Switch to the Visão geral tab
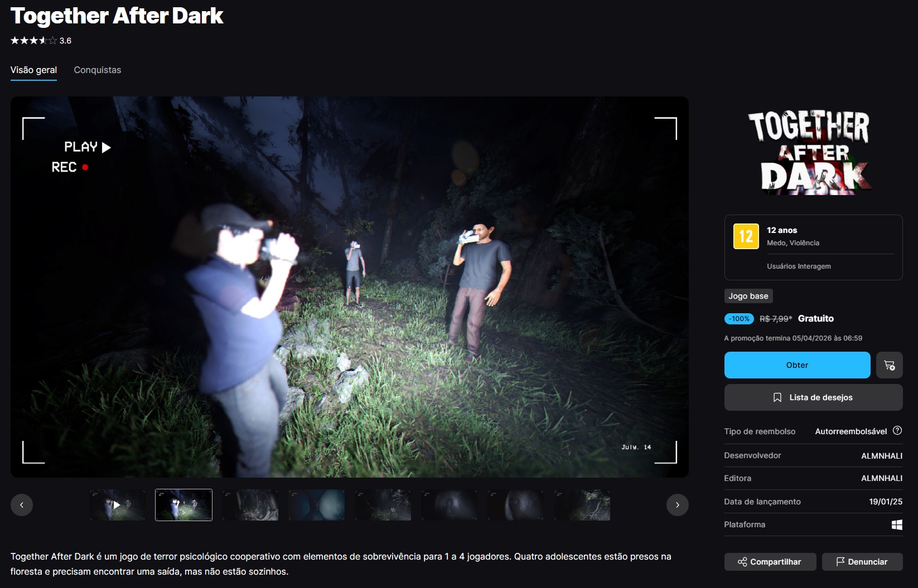918x588 pixels. [33, 70]
